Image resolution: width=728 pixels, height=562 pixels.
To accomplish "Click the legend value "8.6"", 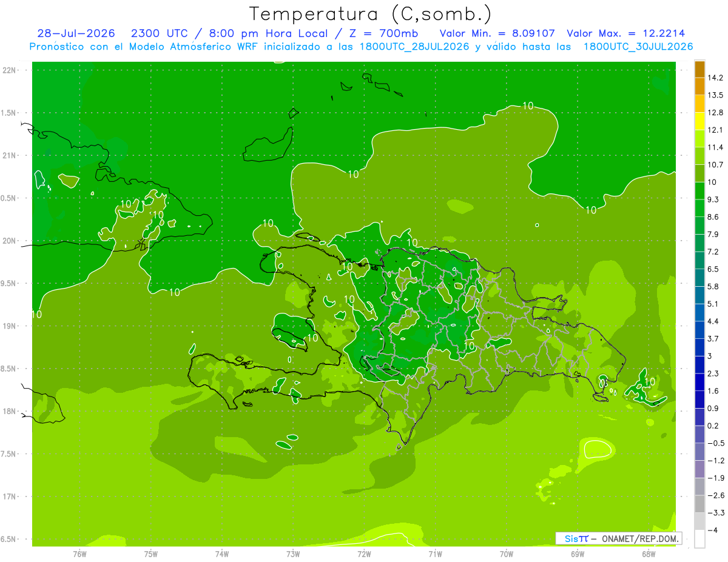I will [x=713, y=217].
